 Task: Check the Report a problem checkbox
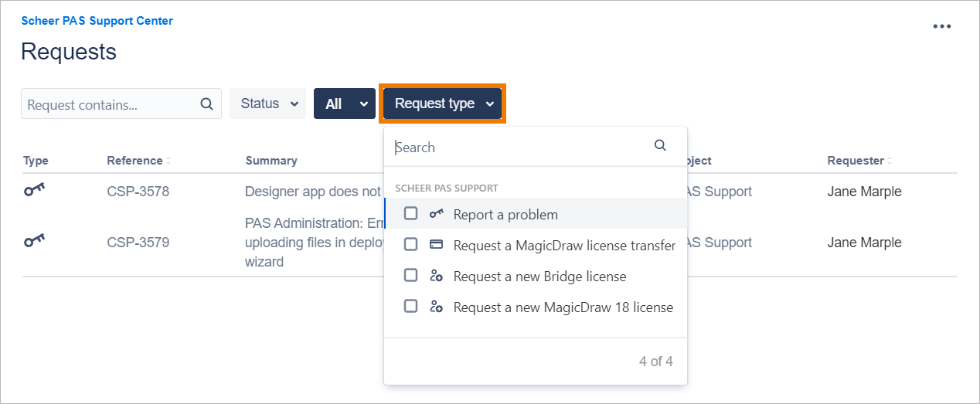tap(411, 213)
